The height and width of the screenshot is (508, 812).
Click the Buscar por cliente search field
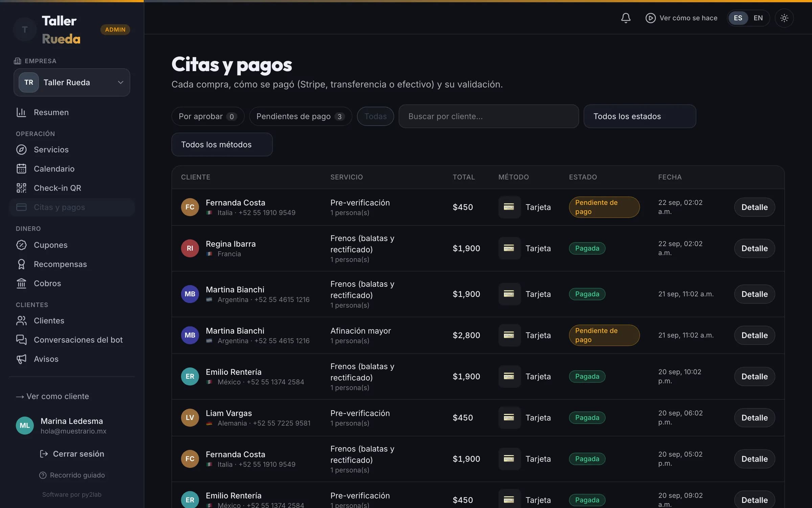(x=489, y=116)
